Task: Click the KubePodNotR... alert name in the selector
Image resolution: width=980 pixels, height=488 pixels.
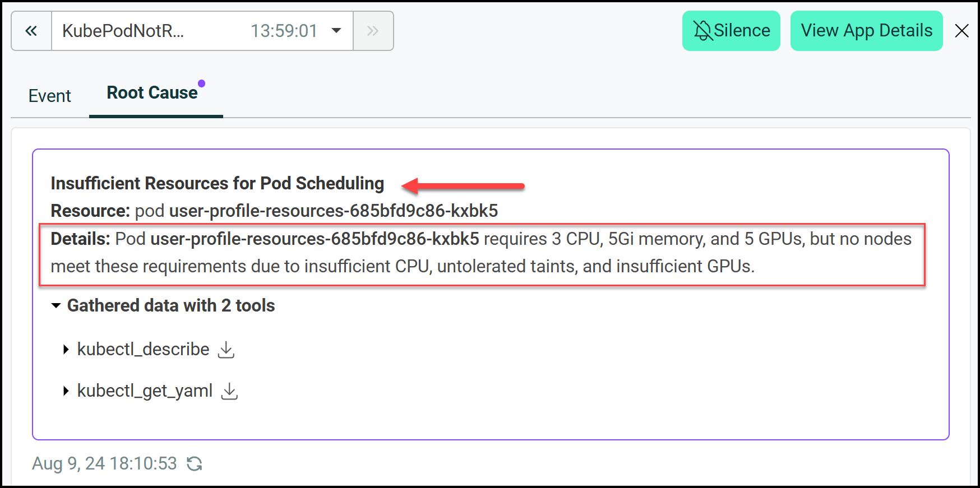Action: [123, 31]
